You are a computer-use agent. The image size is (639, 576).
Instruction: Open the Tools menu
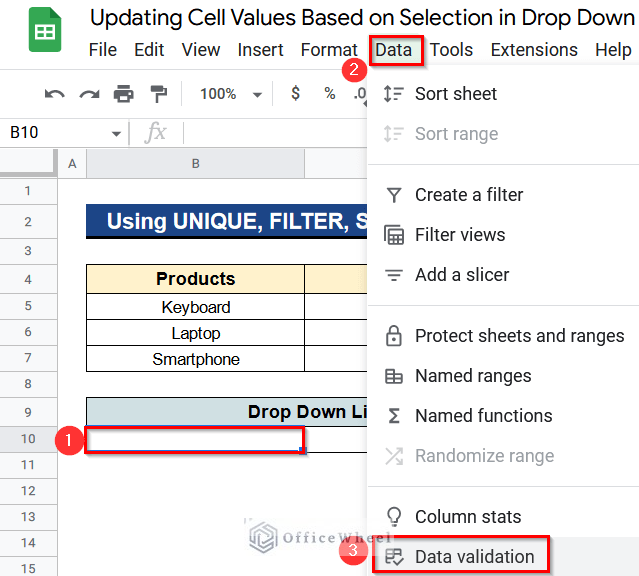(451, 50)
